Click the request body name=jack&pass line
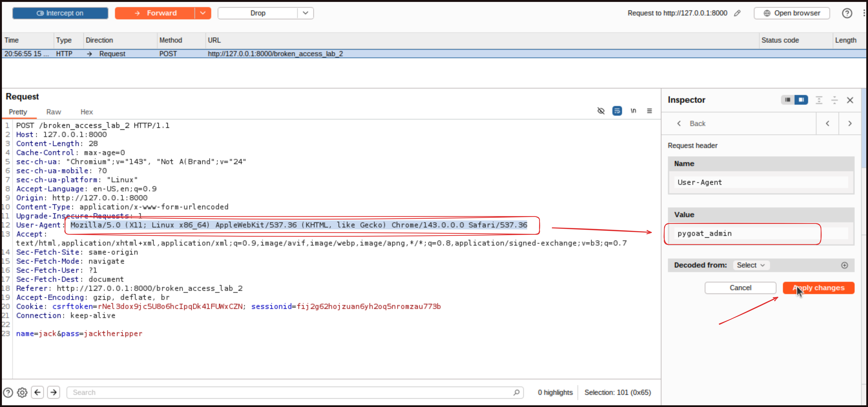The height and width of the screenshot is (407, 868). (79, 334)
